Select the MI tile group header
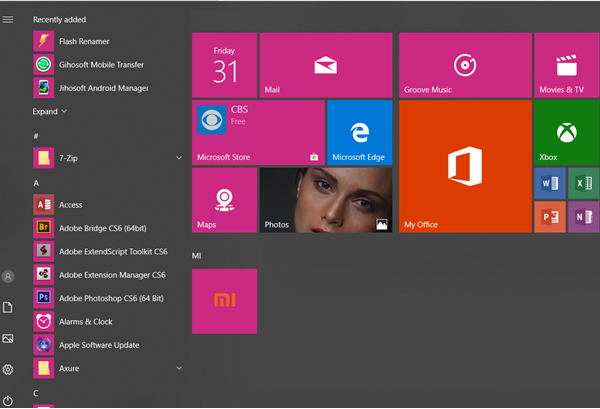This screenshot has width=600, height=409. pyautogui.click(x=196, y=256)
